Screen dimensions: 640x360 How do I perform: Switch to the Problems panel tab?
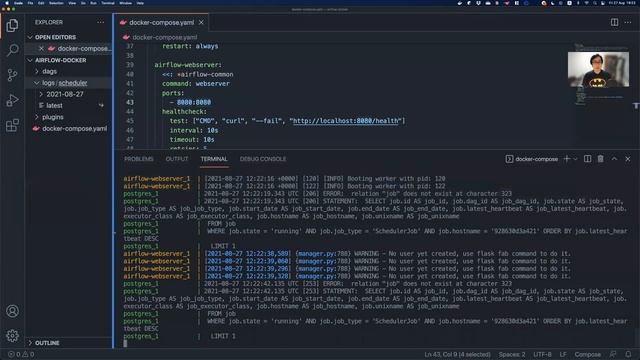tap(139, 159)
